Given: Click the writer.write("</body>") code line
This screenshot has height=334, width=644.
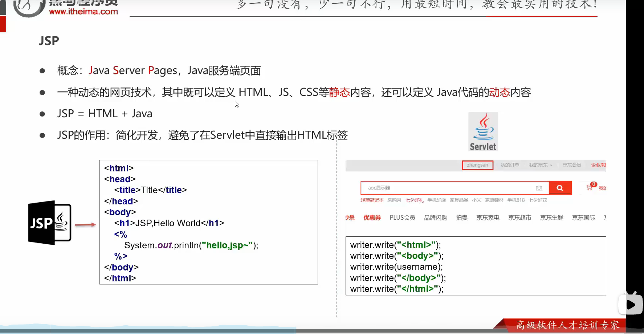Looking at the screenshot, I should click(x=398, y=278).
